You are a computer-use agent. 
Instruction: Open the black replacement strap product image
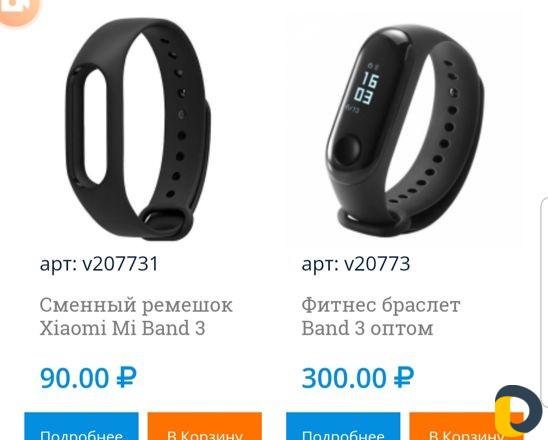click(x=138, y=129)
